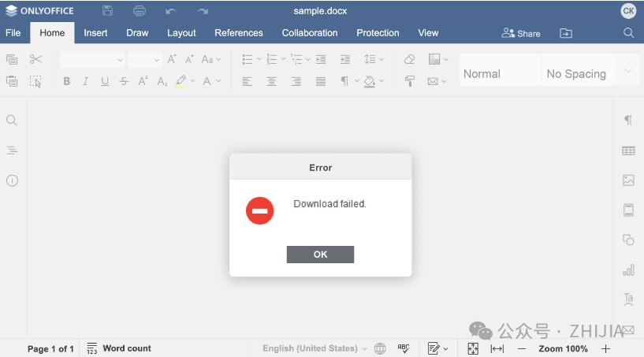
Task: Align paragraph text right
Action: [x=296, y=81]
